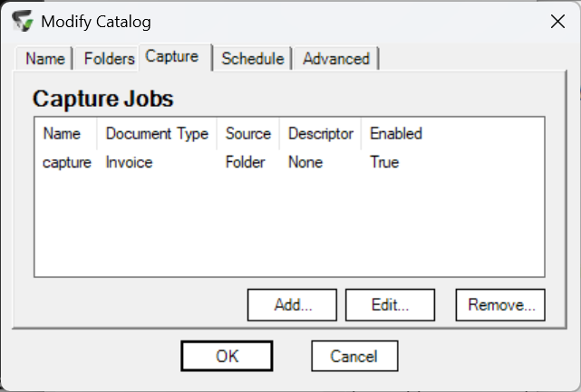Screen dimensions: 581x392
Task: Click the 'Folder' source cell
Action: 246,162
